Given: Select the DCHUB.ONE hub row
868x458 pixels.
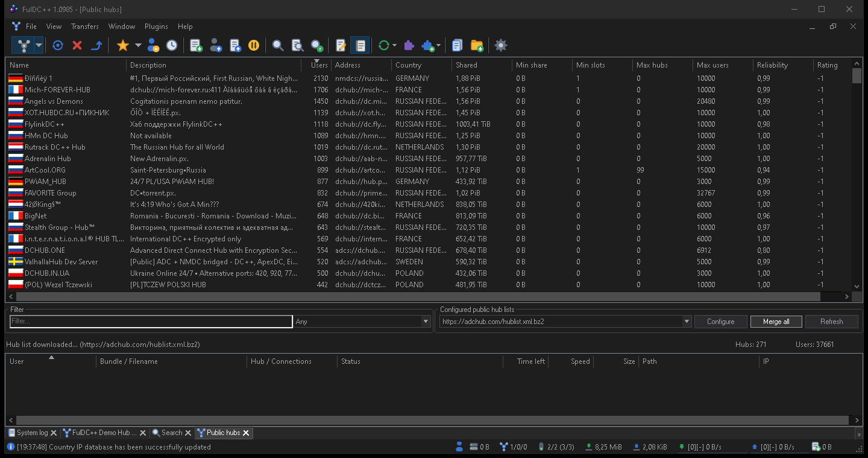Looking at the screenshot, I should 429,250.
